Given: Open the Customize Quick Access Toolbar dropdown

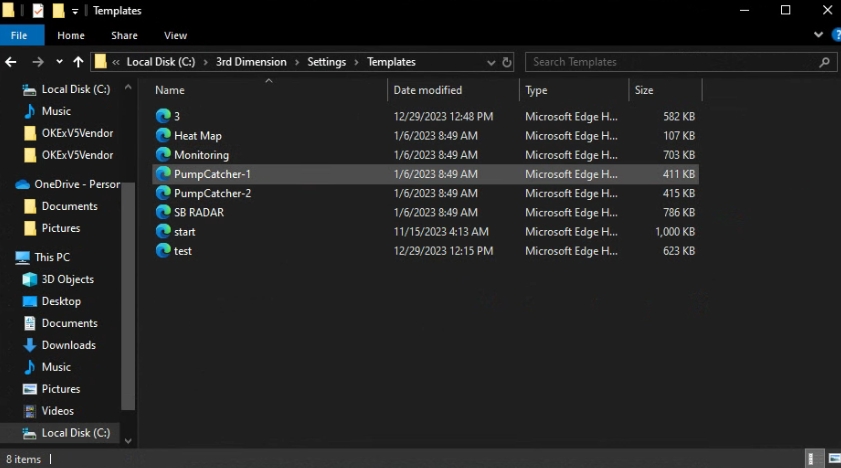Looking at the screenshot, I should point(75,11).
